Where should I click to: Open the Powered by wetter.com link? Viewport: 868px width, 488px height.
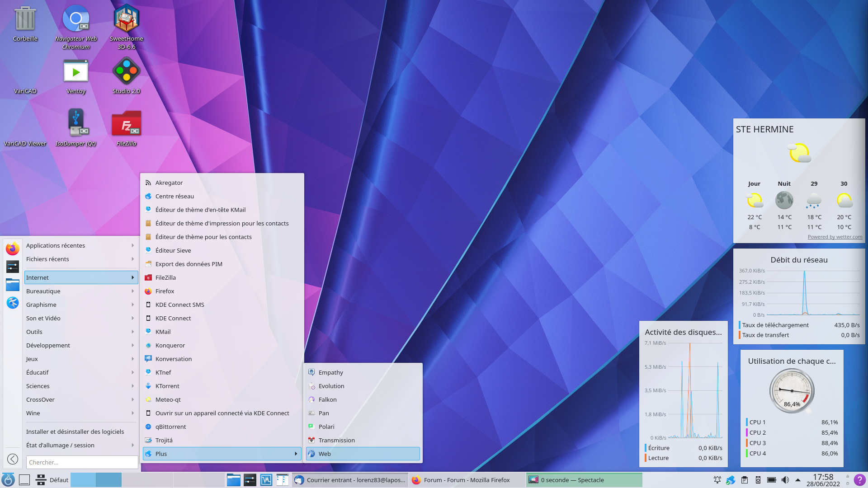coord(835,237)
